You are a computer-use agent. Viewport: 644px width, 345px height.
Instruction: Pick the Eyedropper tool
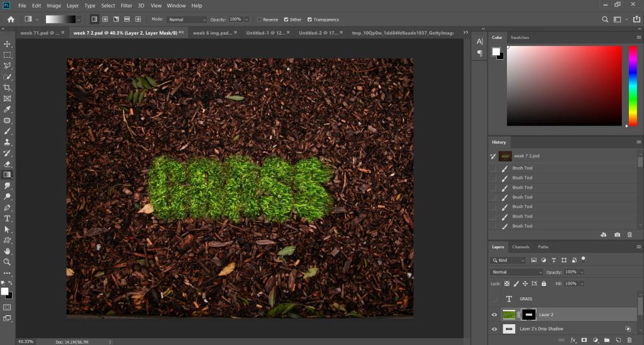(8, 109)
